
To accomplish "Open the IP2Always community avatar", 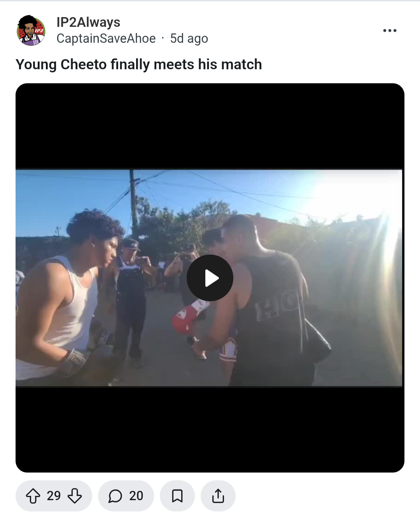I will 31,30.
